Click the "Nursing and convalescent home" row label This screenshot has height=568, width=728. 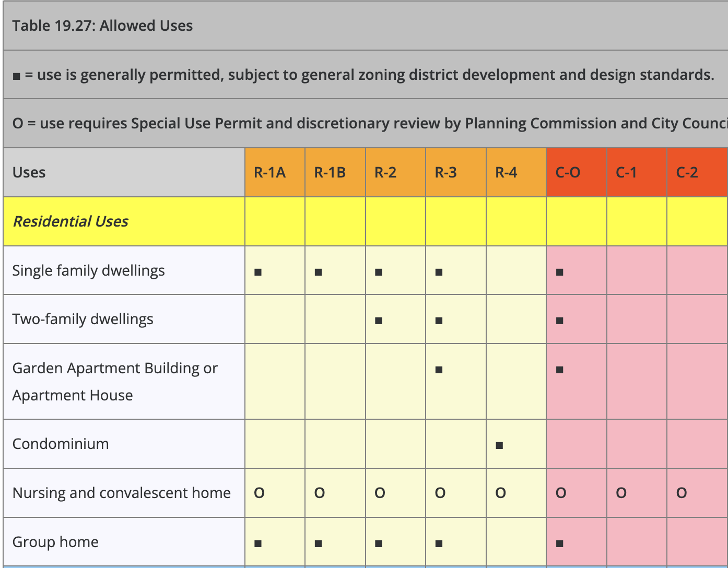pyautogui.click(x=121, y=493)
